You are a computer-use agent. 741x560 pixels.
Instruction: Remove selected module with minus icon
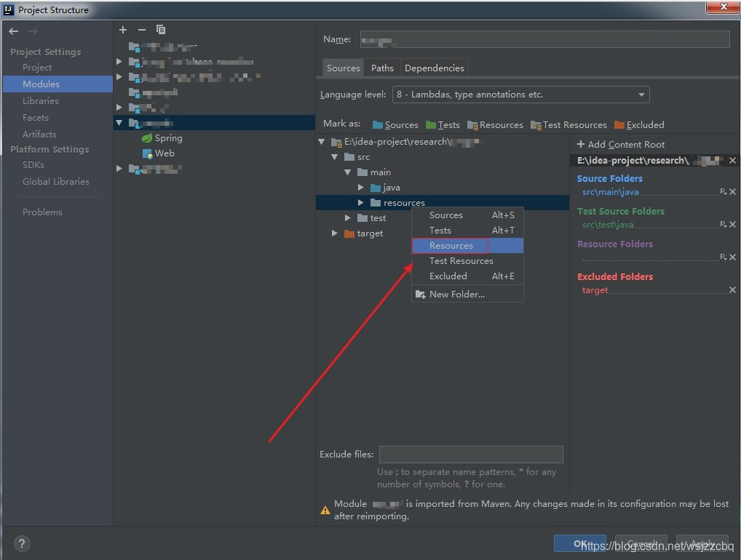[142, 30]
